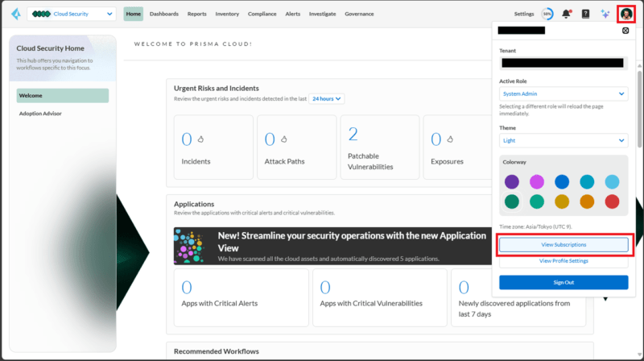Open View Profile Settings
This screenshot has width=644, height=361.
(x=563, y=261)
